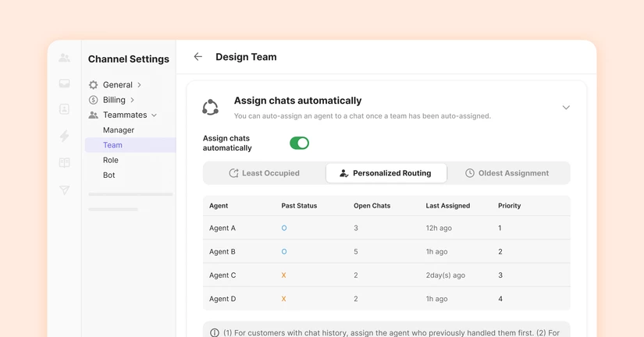Click the info icon in the note box
The height and width of the screenshot is (337, 644).
click(215, 332)
